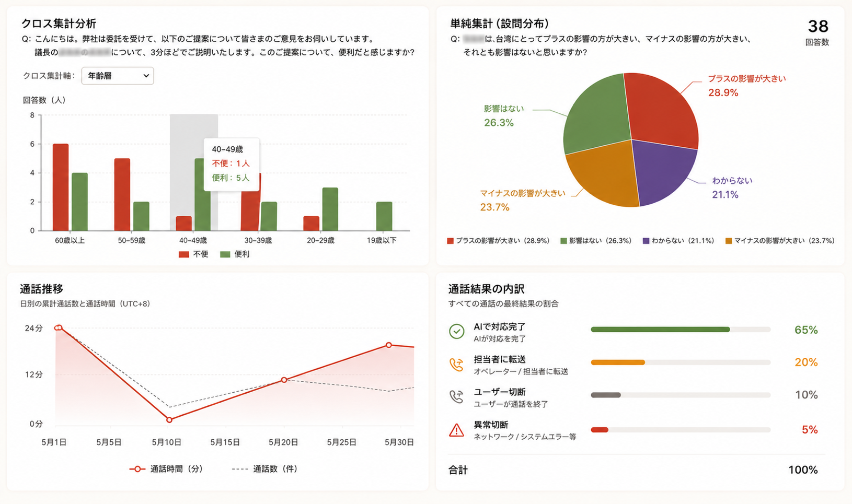Click the green AIで対応完了 progress bar
852x504 pixels.
point(660,330)
